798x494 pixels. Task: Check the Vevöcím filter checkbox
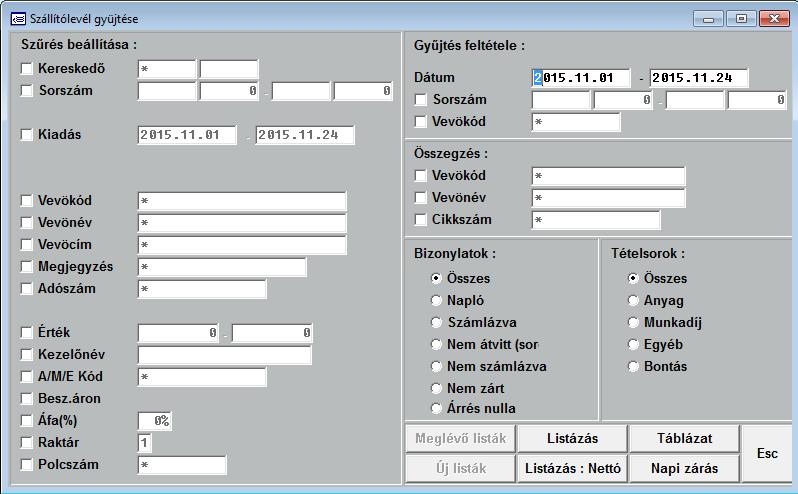pos(26,244)
